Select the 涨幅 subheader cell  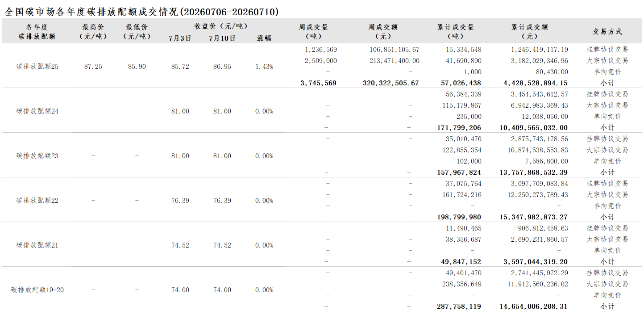[x=264, y=38]
